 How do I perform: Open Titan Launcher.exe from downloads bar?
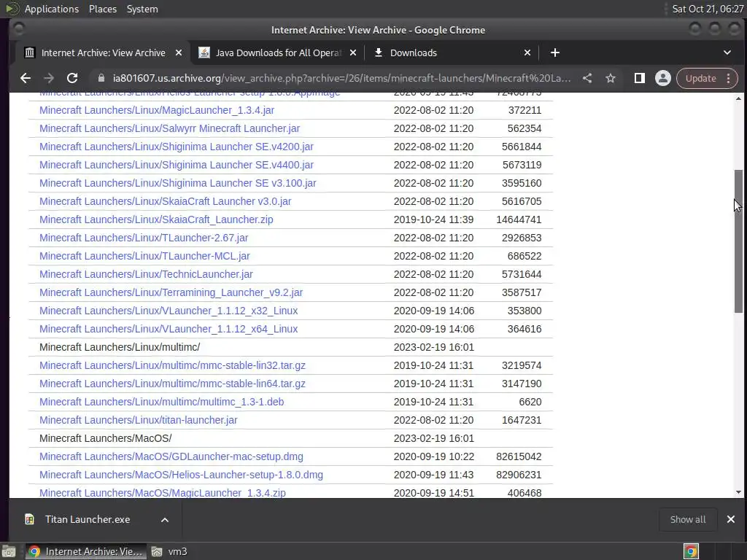(88, 519)
